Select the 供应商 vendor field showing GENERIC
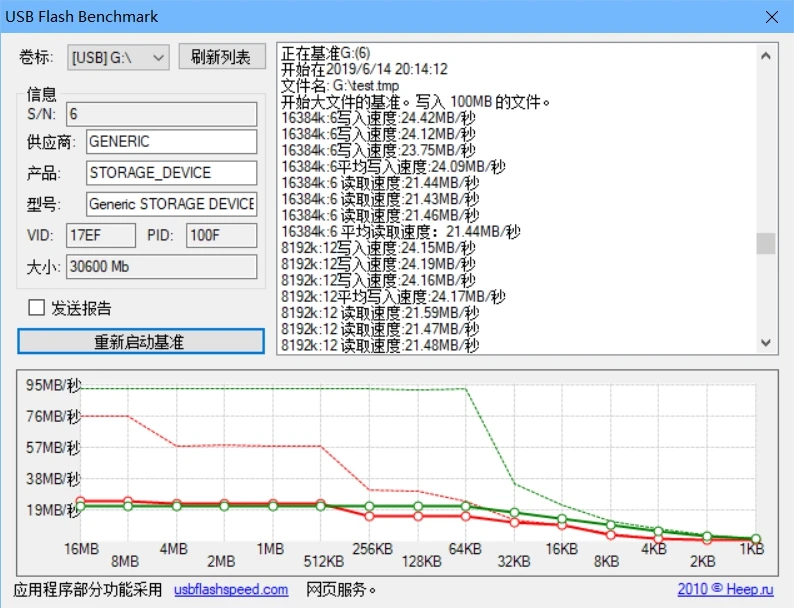 tap(171, 142)
